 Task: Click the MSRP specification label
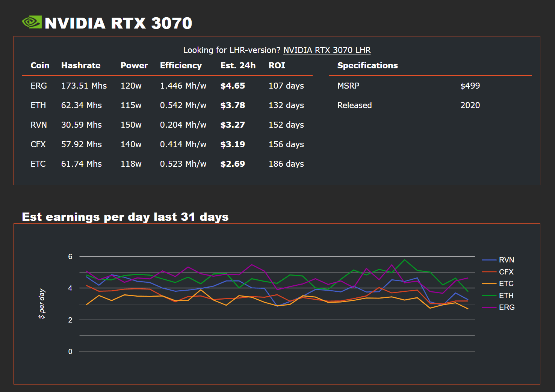[x=348, y=86]
